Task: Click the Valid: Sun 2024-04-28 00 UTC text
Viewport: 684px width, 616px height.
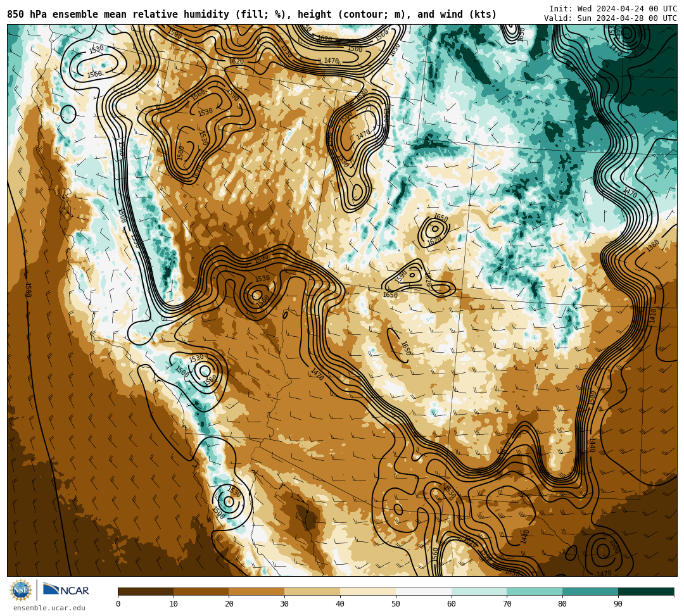Action: point(611,18)
